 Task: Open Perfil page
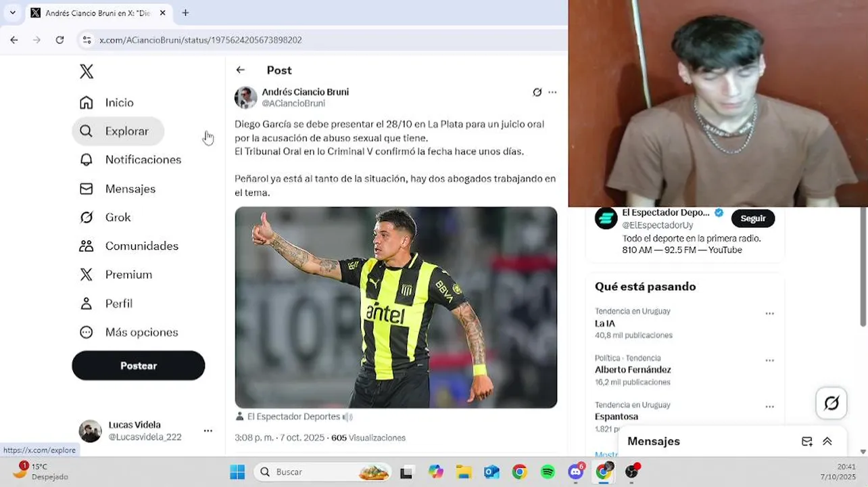105,304
